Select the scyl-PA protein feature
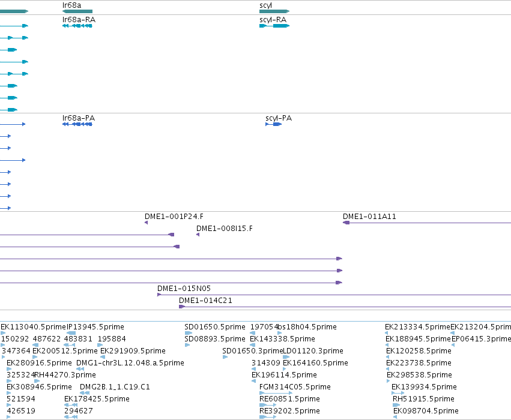511x420 pixels. pyautogui.click(x=274, y=124)
